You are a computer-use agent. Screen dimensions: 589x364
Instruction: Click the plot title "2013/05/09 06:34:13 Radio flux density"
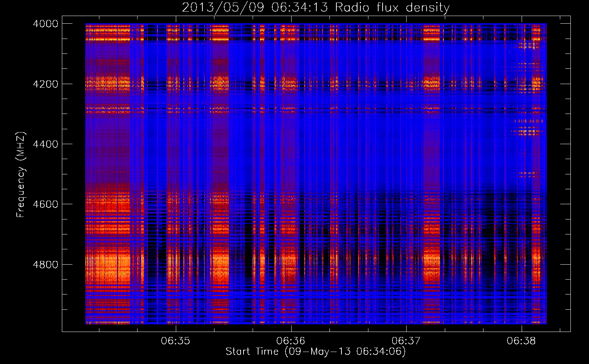point(316,7)
